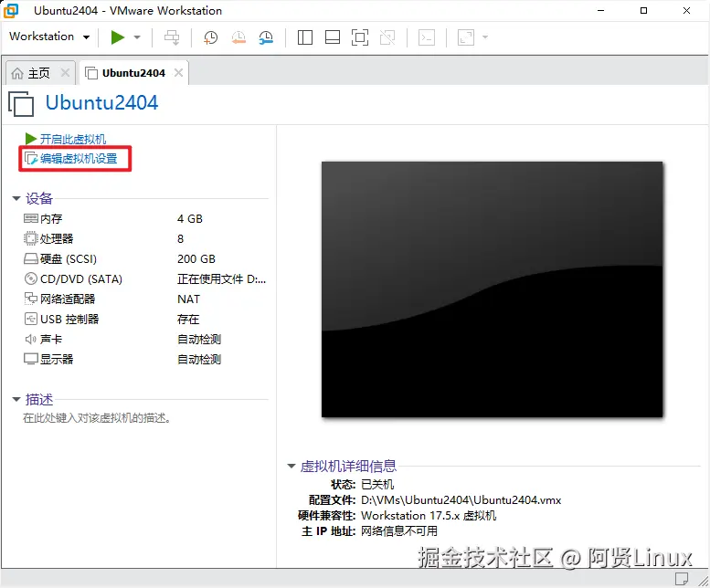The image size is (710, 588).
Task: Toggle the library sidebar panel icon
Action: click(x=304, y=37)
